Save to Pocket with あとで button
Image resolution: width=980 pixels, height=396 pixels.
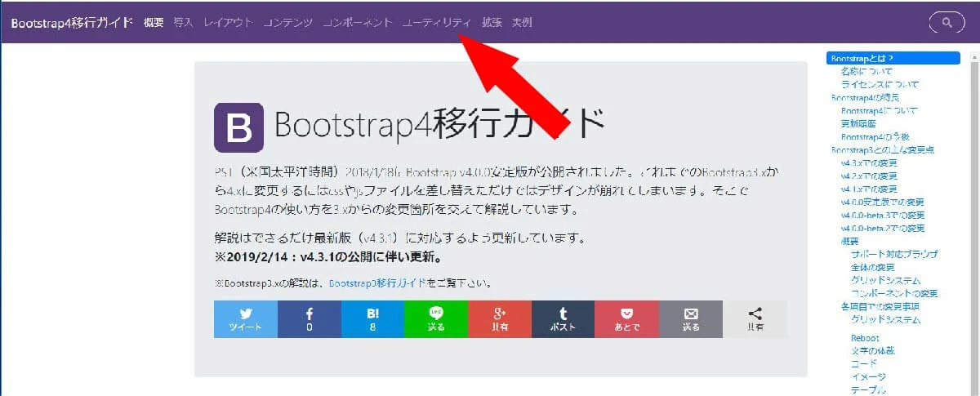pyautogui.click(x=627, y=319)
